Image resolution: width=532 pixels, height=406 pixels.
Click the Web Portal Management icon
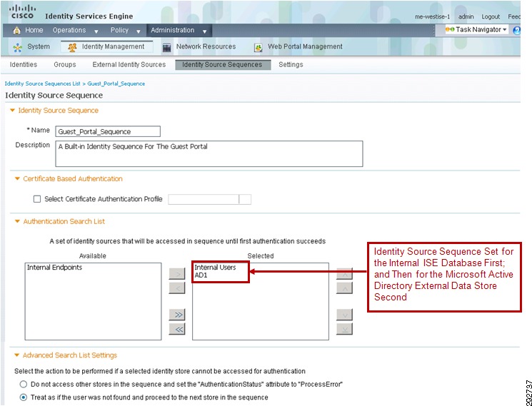pyautogui.click(x=259, y=48)
